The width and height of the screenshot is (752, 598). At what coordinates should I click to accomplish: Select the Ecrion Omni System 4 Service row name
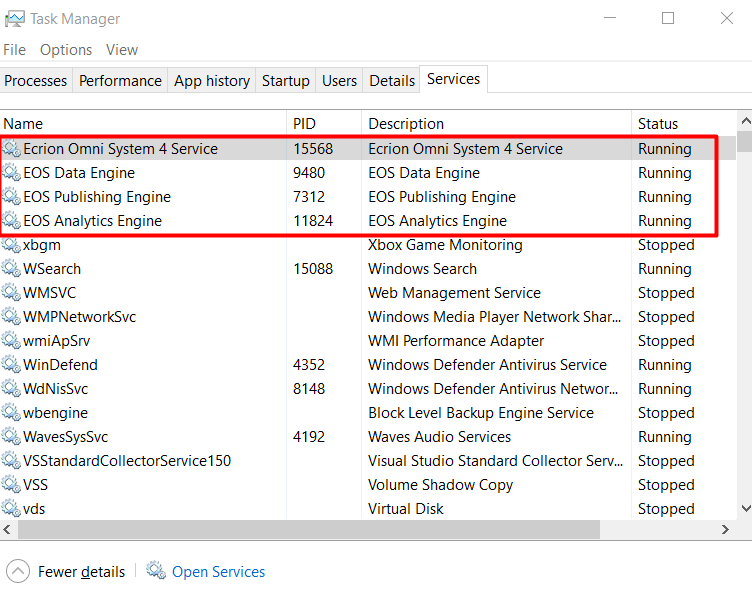click(120, 149)
